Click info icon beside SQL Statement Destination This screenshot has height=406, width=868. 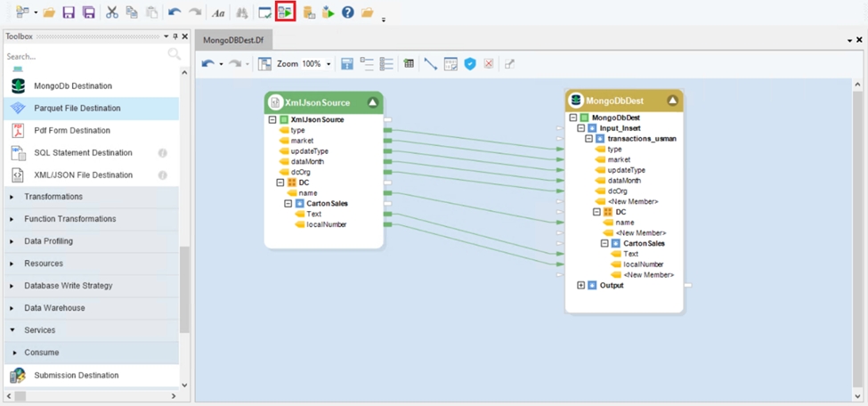click(163, 153)
